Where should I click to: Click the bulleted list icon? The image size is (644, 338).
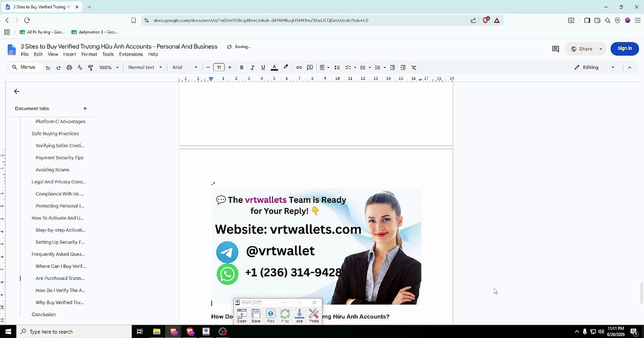(363, 68)
